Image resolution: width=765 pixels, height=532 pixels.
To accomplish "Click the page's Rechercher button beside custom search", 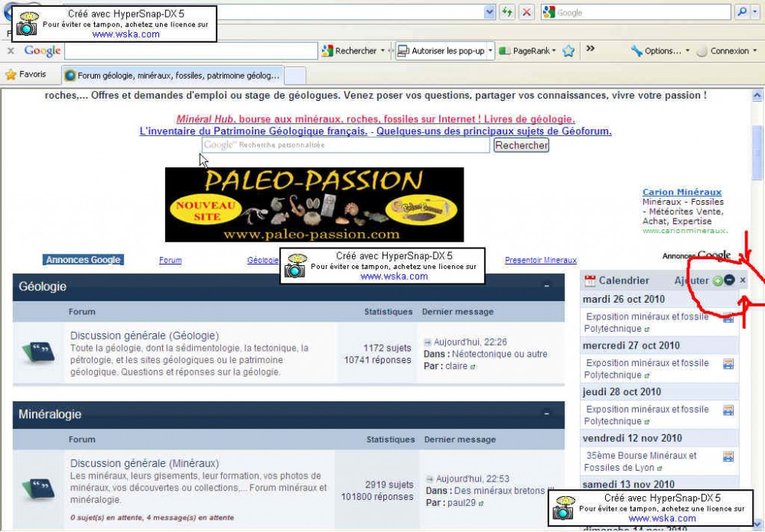I will click(x=521, y=145).
